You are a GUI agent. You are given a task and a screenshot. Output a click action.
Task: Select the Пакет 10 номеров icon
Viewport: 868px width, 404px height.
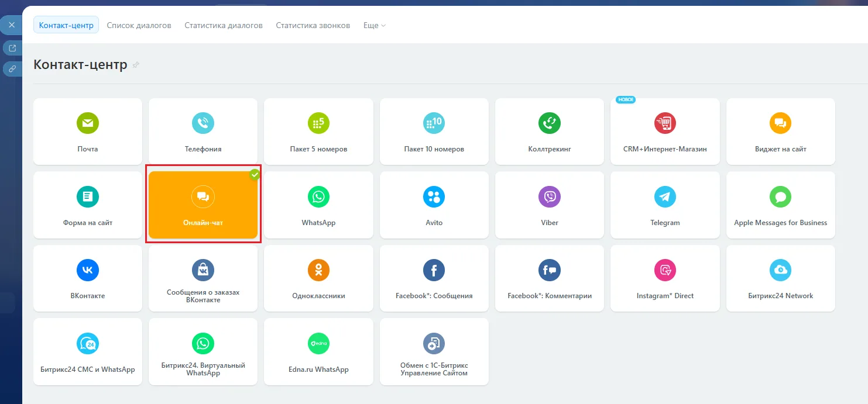point(434,123)
